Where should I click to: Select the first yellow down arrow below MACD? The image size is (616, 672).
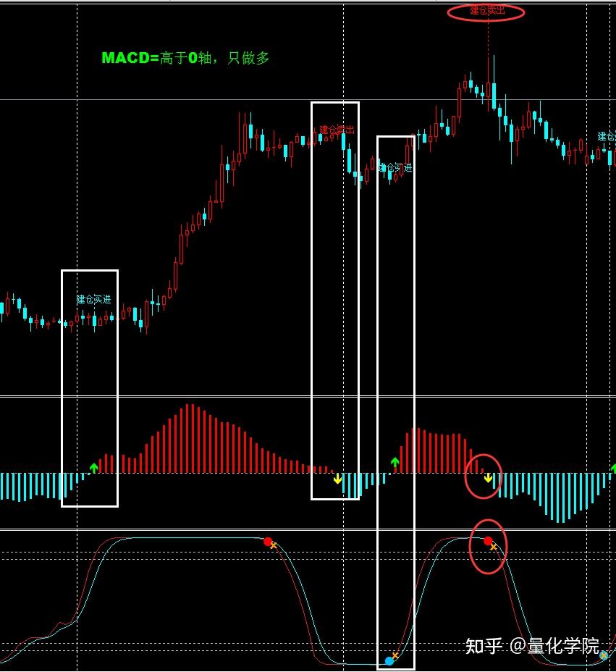(337, 479)
